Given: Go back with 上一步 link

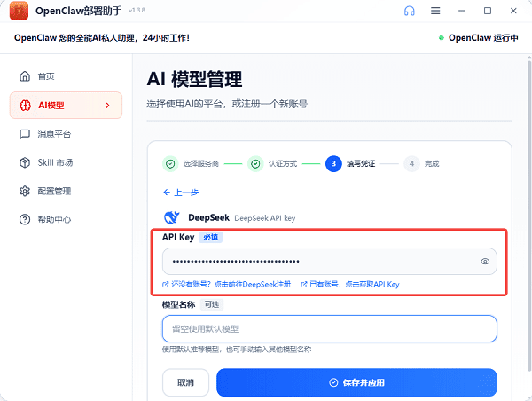Looking at the screenshot, I should (181, 193).
